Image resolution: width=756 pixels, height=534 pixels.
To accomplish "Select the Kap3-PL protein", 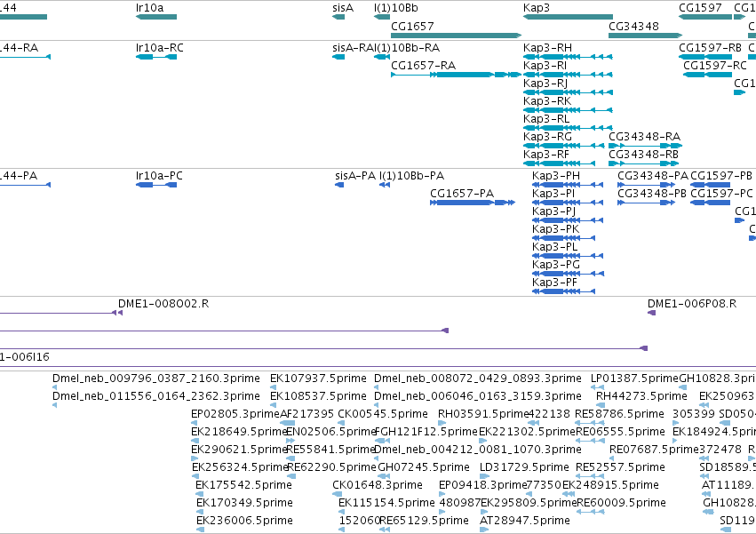I will [568, 256].
